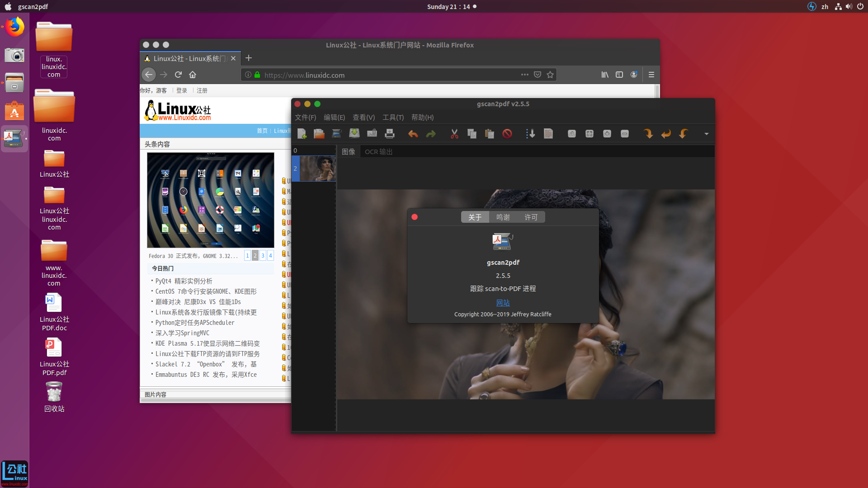This screenshot has height=488, width=868.
Task: Click the Print icon in gscan2pdf toolbar
Action: pos(390,133)
